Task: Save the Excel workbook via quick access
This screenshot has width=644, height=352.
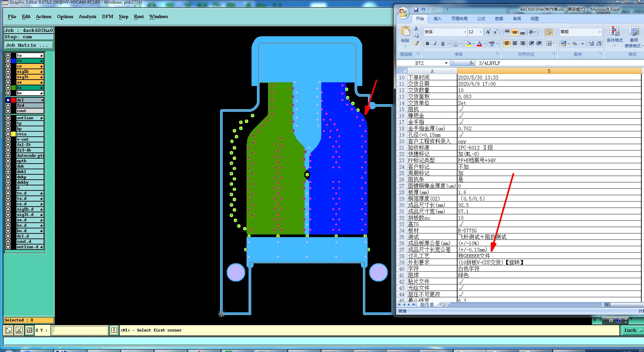Action: (x=416, y=9)
